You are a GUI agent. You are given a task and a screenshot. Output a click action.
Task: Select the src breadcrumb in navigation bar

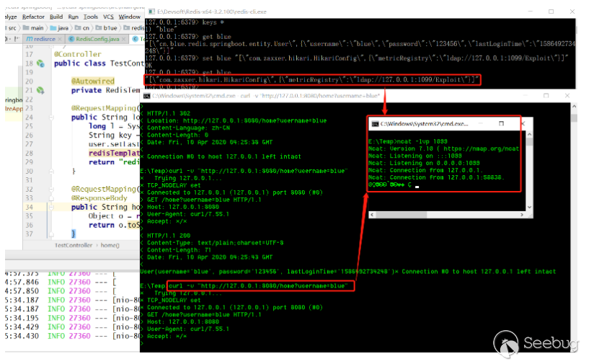point(12,28)
